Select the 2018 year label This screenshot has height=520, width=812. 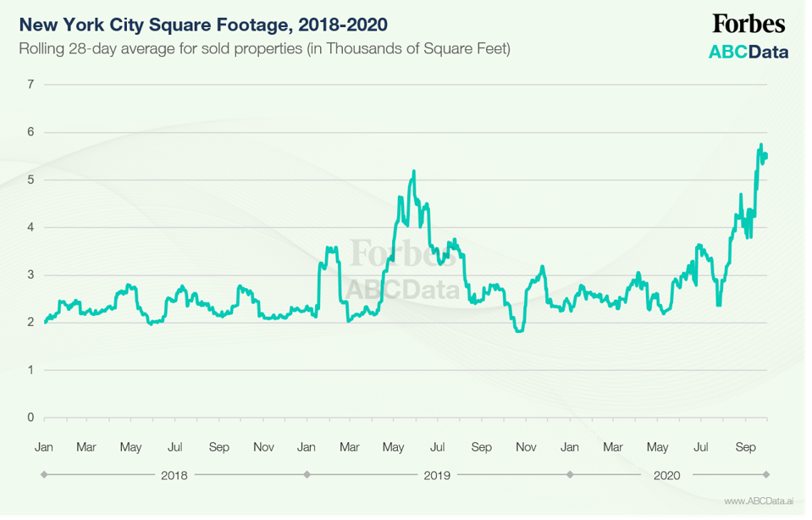(174, 475)
